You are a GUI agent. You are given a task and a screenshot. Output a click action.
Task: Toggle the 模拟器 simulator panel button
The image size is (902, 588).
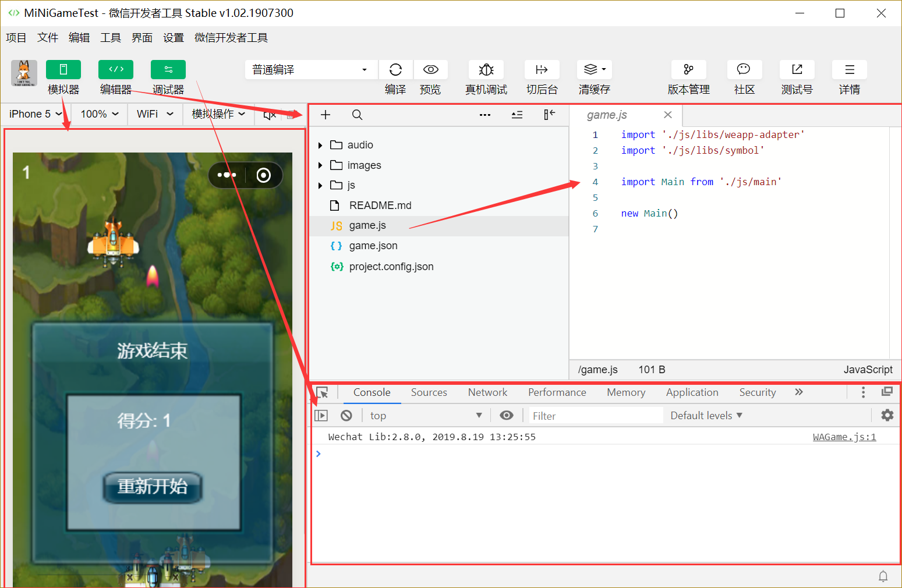[63, 69]
